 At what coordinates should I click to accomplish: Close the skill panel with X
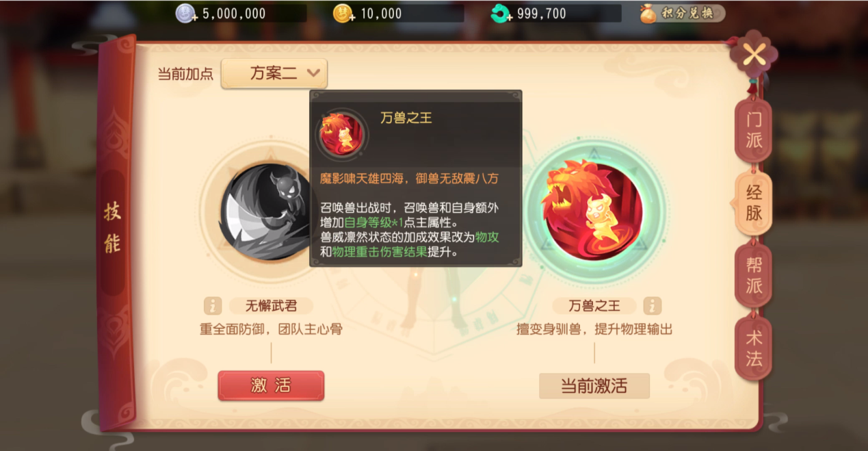click(x=754, y=54)
